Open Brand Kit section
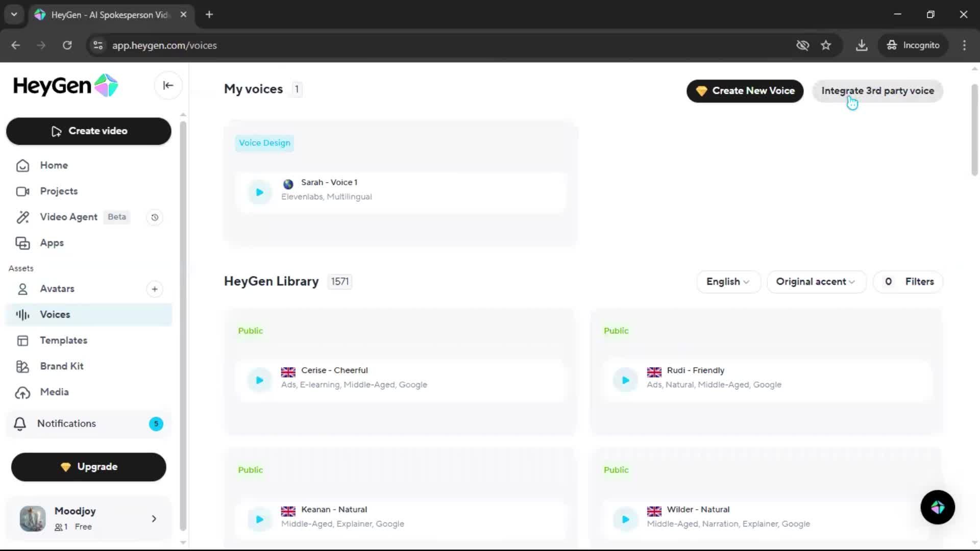This screenshot has width=980, height=551. click(x=61, y=366)
